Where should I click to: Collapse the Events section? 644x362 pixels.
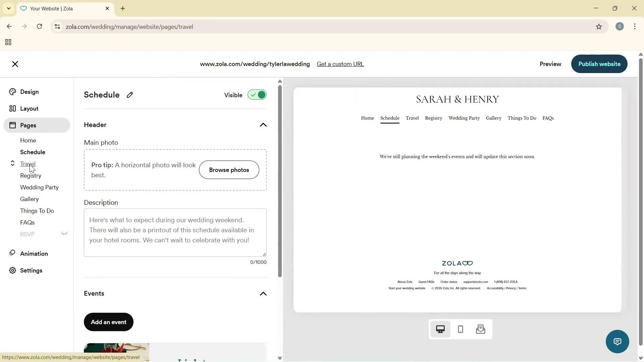click(x=263, y=294)
